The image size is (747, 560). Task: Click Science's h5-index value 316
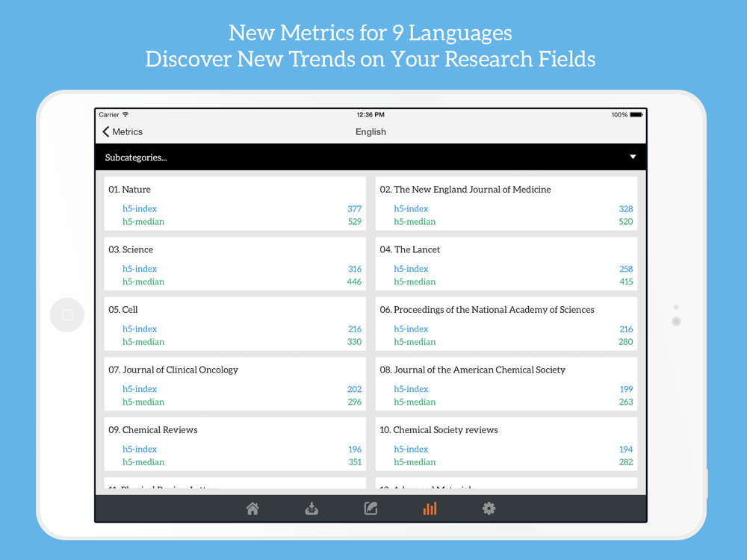(x=354, y=269)
